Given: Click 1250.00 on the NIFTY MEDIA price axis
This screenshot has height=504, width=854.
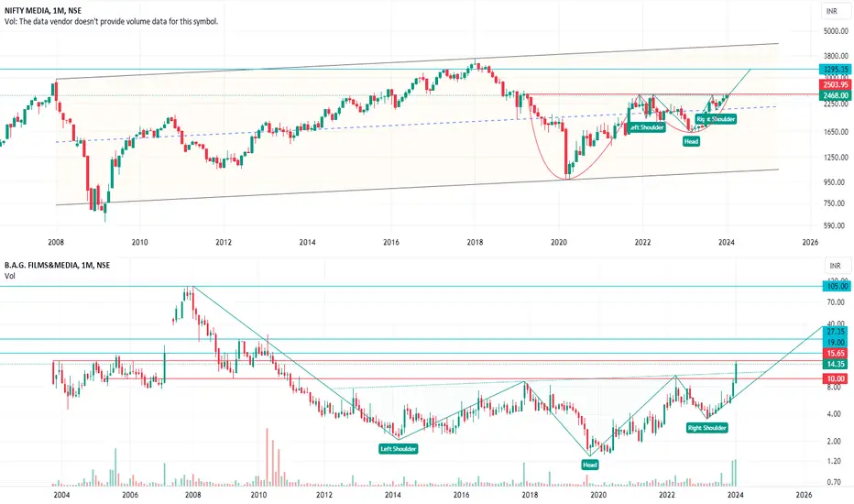Looking at the screenshot, I should pyautogui.click(x=836, y=157).
